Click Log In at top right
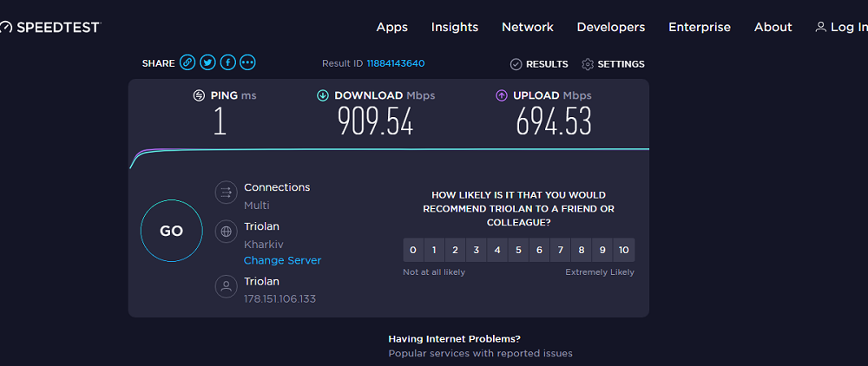 click(x=841, y=27)
